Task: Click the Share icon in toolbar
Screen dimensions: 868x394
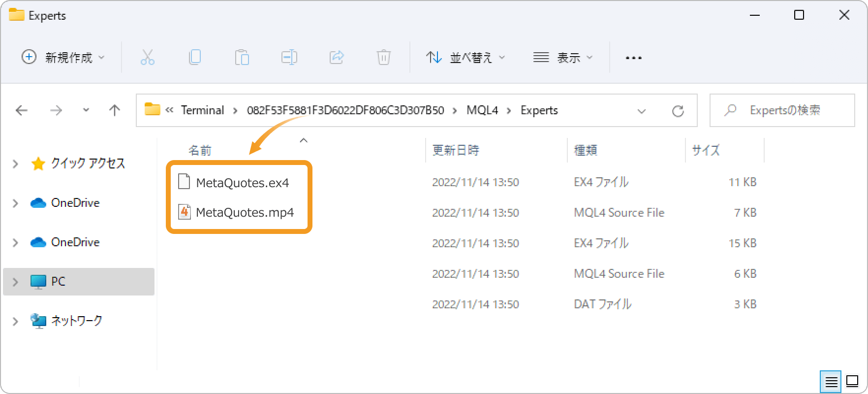Action: [337, 58]
